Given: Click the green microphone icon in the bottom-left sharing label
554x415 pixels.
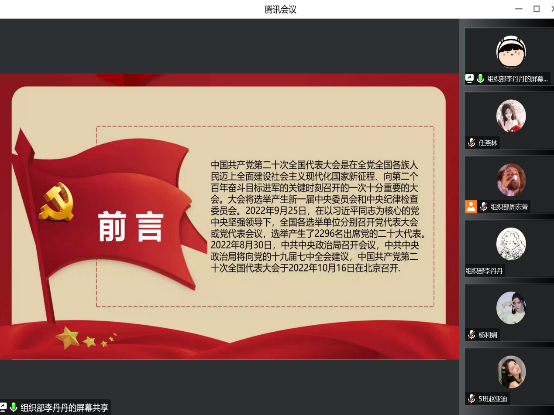Looking at the screenshot, I should click(x=14, y=407).
